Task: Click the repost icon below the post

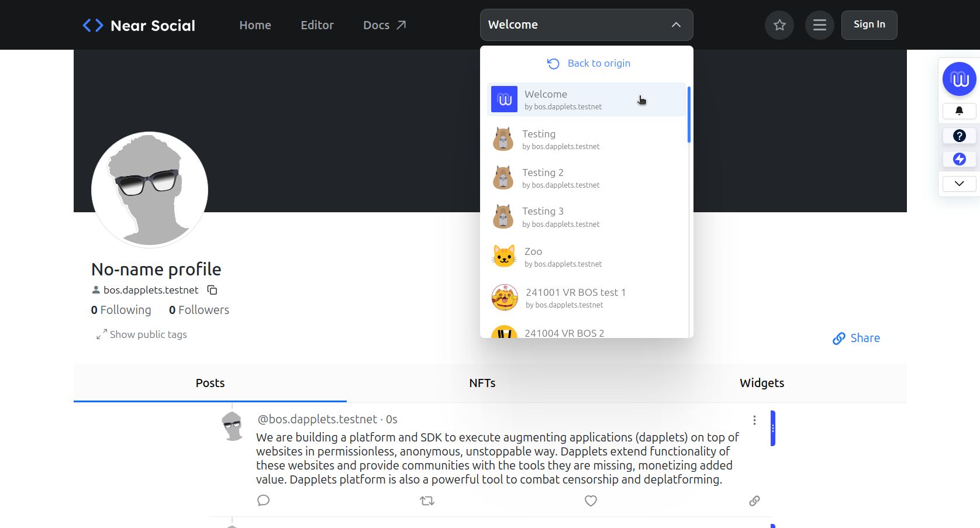Action: click(x=427, y=501)
